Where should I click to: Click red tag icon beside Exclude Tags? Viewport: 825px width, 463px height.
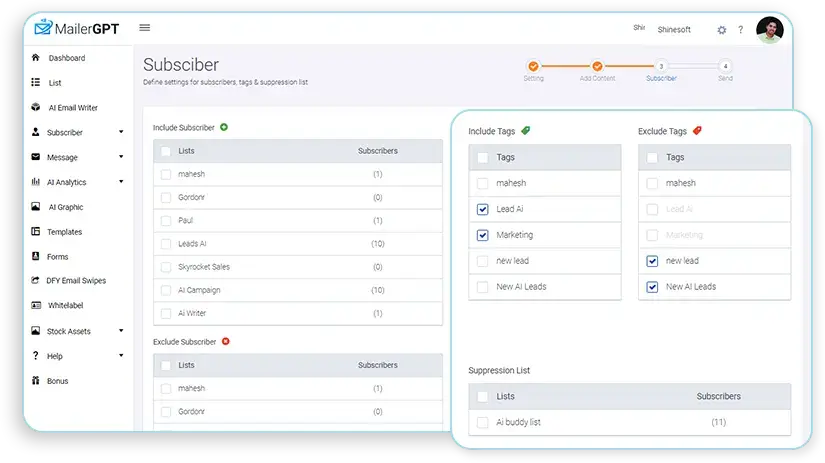tap(697, 130)
